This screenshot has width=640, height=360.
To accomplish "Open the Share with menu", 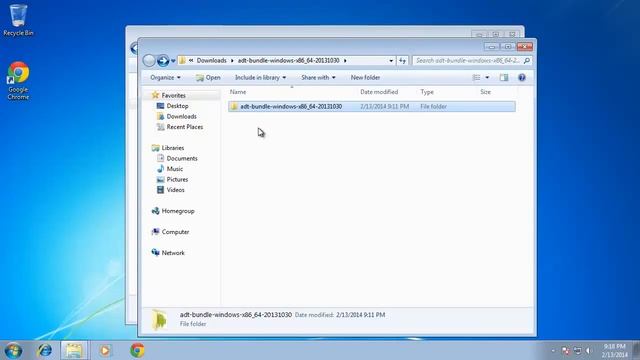I will 318,78.
